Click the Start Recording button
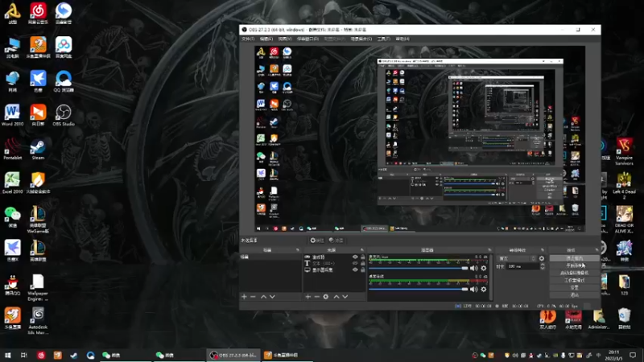The height and width of the screenshot is (362, 644). (574, 265)
